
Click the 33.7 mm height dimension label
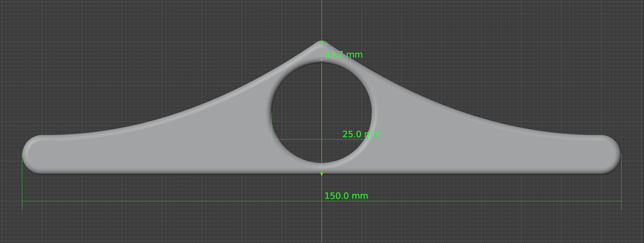343,55
